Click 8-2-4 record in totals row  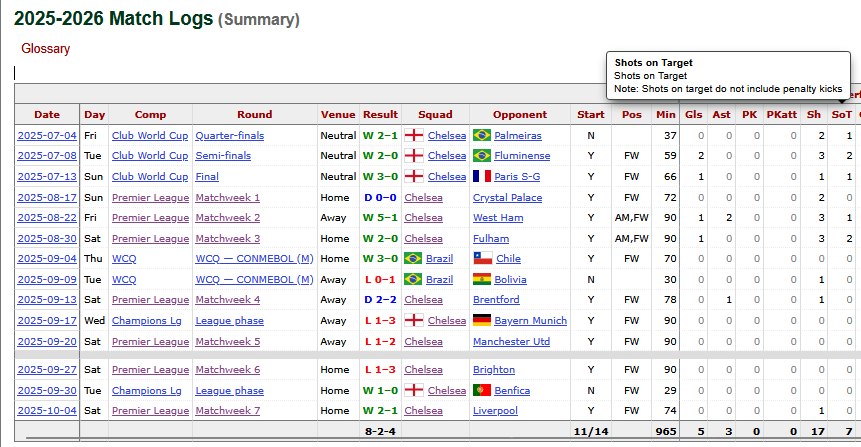[380, 432]
